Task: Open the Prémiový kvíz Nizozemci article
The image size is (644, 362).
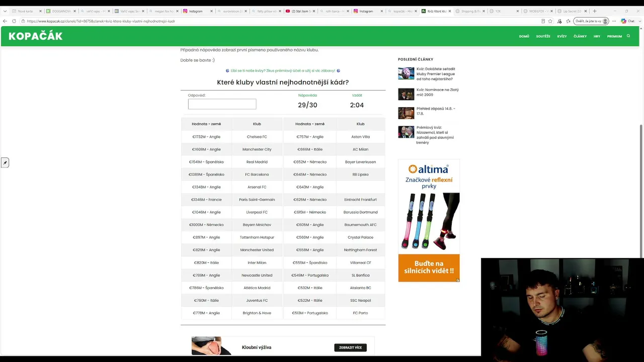Action: (435, 135)
